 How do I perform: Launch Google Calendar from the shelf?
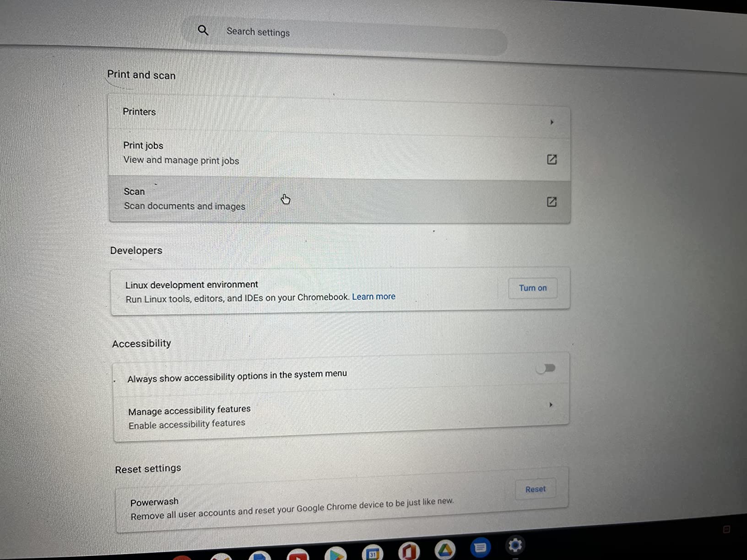tap(373, 552)
